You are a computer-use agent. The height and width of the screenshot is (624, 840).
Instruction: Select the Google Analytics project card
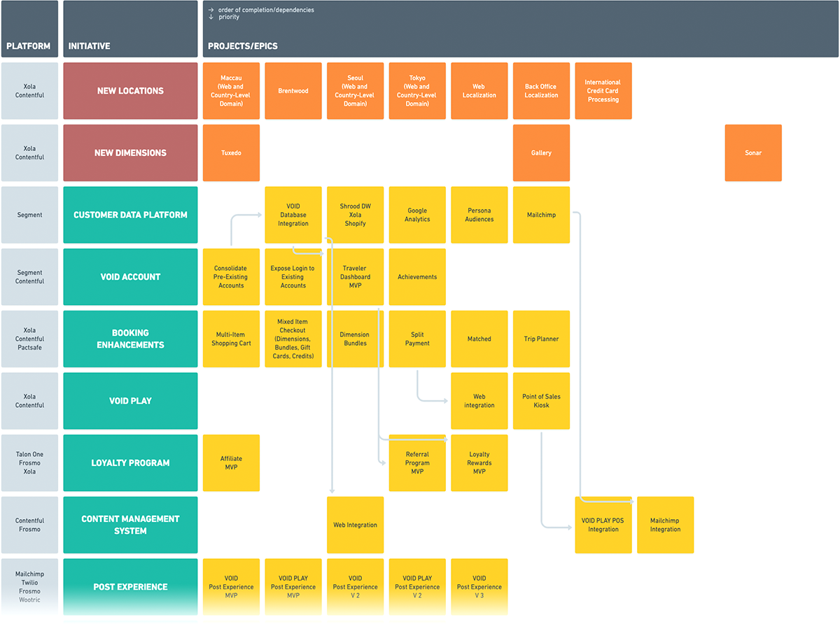pos(417,215)
